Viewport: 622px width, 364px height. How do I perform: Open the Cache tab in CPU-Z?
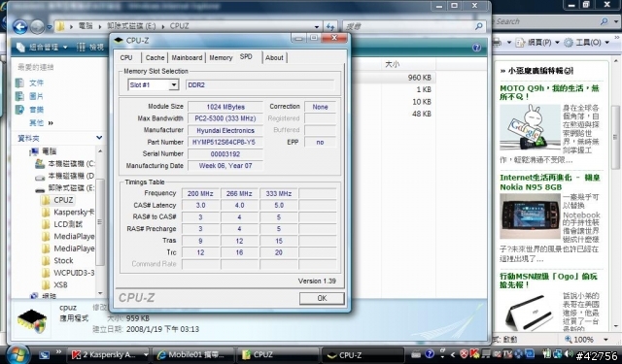[155, 58]
